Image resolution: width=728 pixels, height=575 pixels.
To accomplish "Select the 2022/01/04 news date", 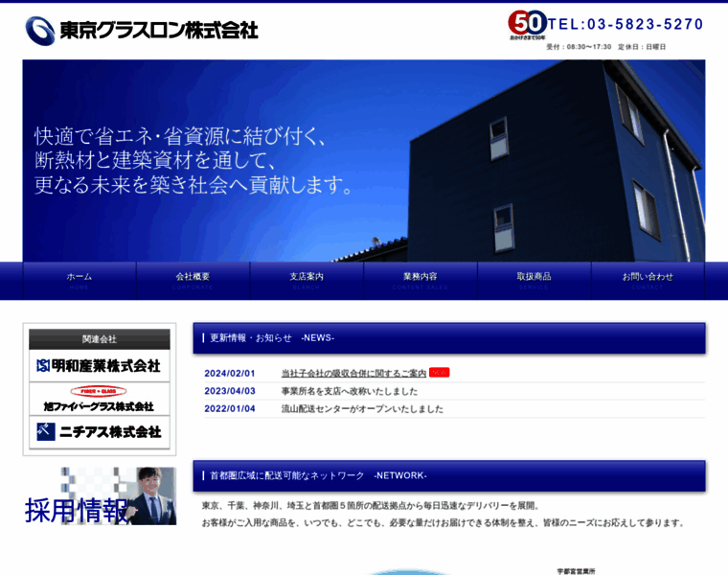I will point(230,408).
